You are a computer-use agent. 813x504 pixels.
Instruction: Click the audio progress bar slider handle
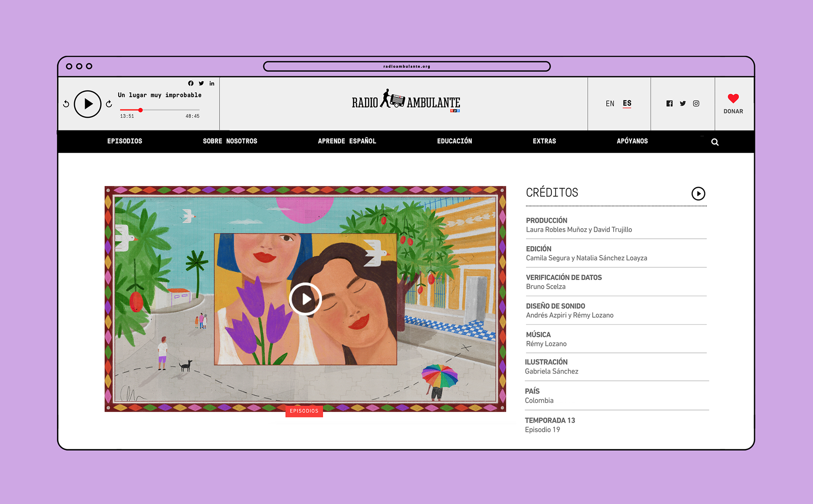pos(141,110)
